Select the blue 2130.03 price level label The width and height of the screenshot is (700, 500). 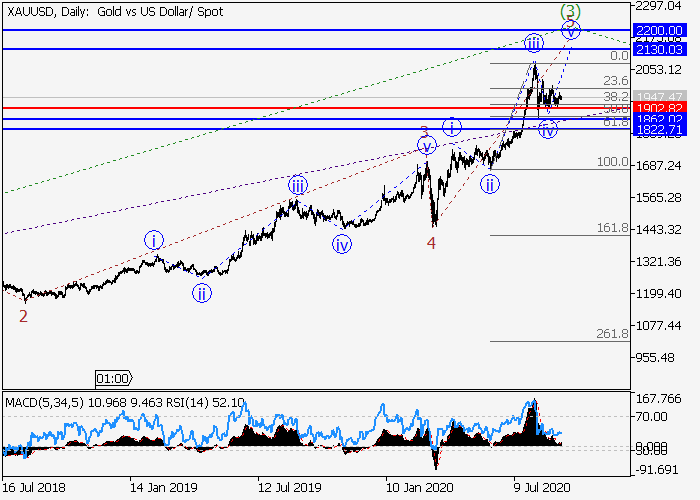tap(664, 49)
